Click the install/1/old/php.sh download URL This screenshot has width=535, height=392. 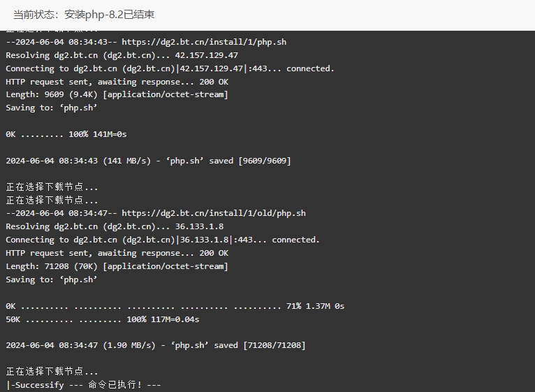(214, 213)
